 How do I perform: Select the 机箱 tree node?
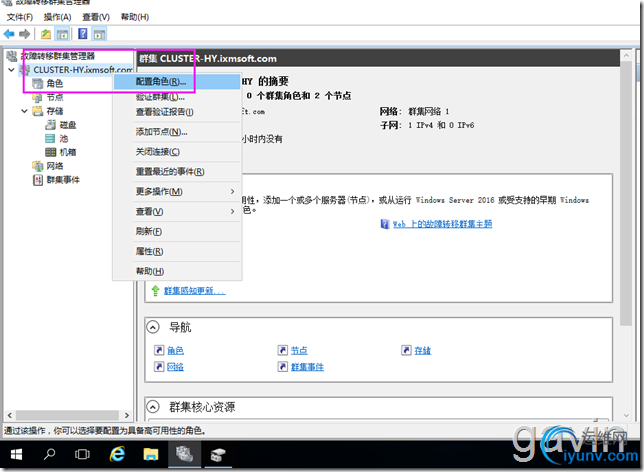click(x=68, y=152)
